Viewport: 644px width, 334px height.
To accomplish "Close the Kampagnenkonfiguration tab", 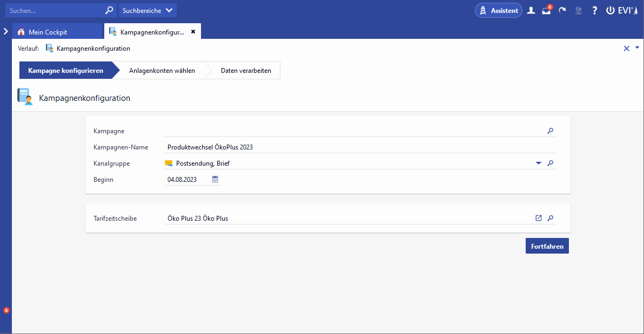I will point(193,31).
